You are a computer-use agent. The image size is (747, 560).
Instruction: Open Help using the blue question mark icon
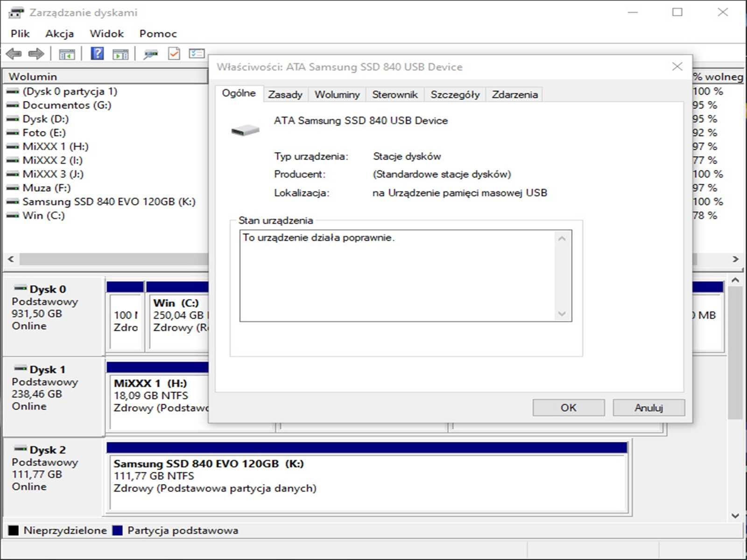[97, 54]
